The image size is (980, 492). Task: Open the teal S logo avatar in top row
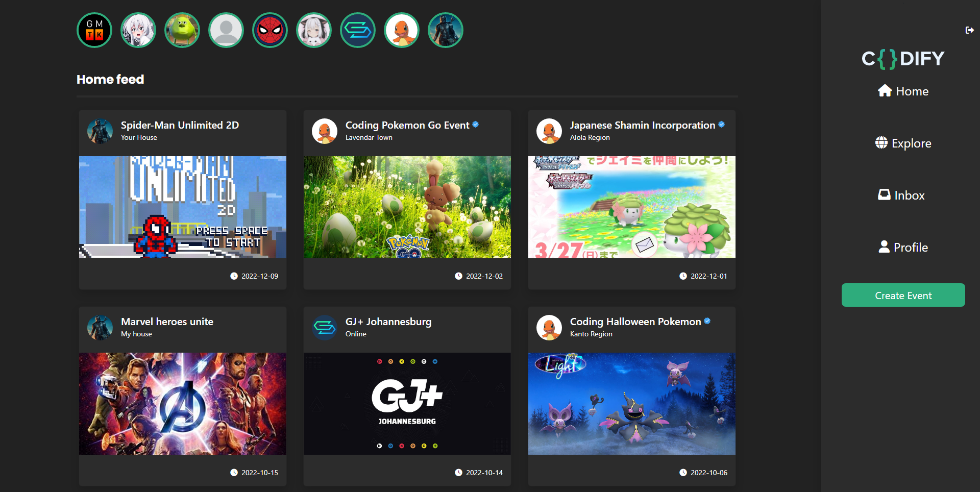click(x=358, y=30)
